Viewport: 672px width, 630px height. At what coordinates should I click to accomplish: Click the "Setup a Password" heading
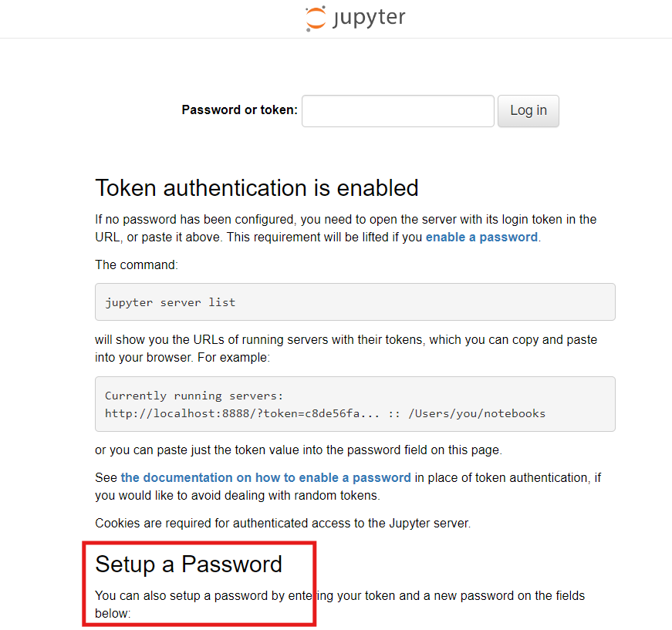click(188, 564)
